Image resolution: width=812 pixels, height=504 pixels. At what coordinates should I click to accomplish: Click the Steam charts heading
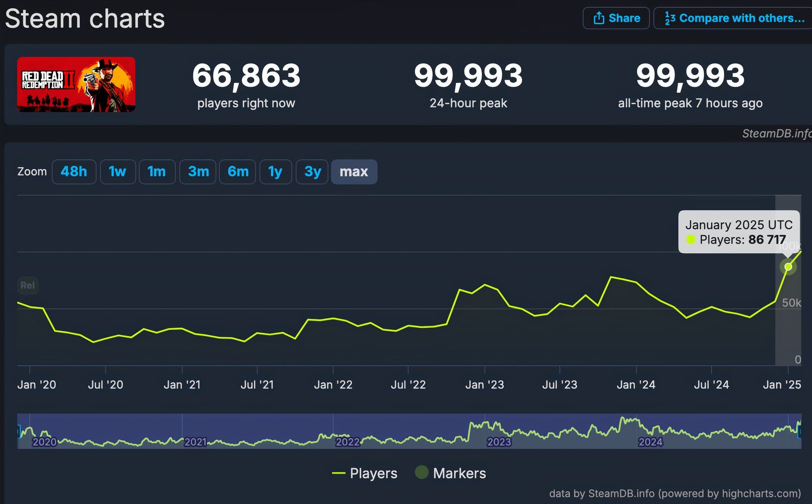85,19
